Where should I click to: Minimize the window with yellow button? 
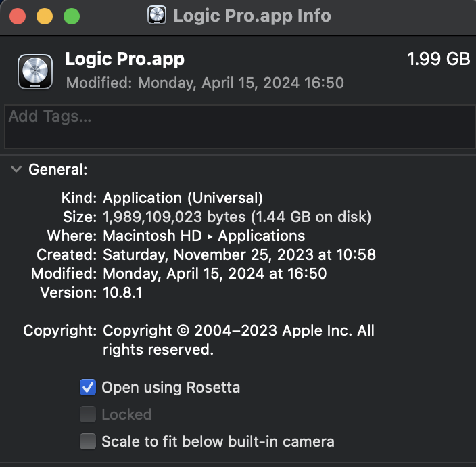click(x=45, y=16)
